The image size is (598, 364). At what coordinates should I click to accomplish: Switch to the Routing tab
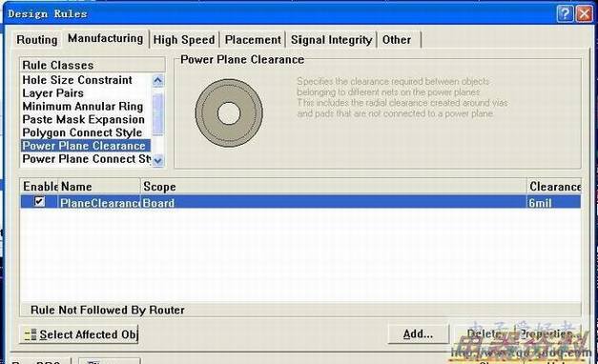[x=37, y=40]
